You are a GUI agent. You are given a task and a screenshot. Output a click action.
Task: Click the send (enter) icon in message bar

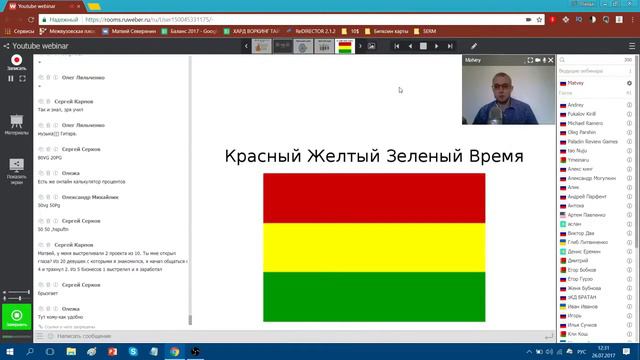(549, 336)
